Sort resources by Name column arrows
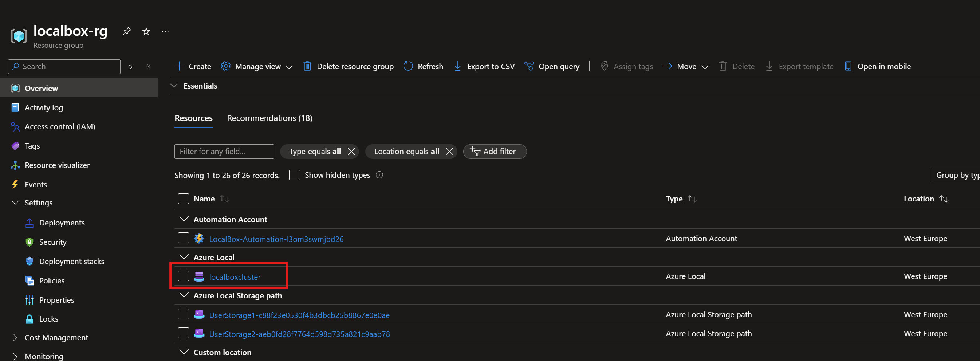 coord(224,199)
